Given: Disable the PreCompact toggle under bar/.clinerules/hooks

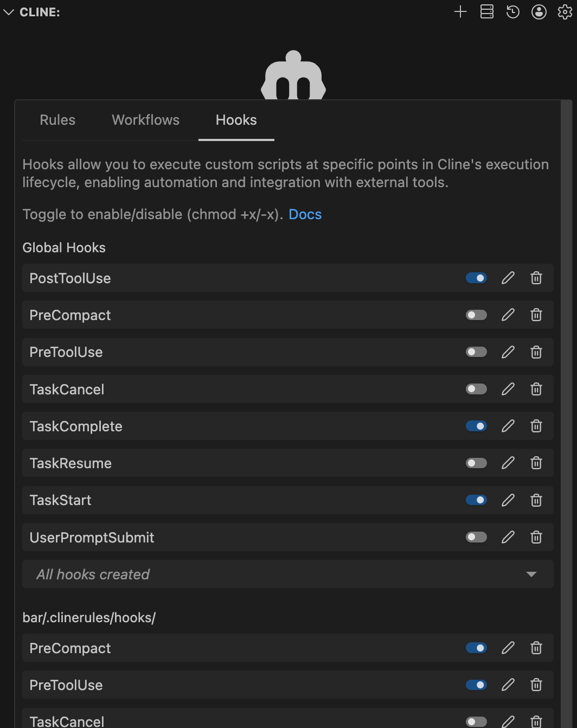Looking at the screenshot, I should click(x=476, y=648).
